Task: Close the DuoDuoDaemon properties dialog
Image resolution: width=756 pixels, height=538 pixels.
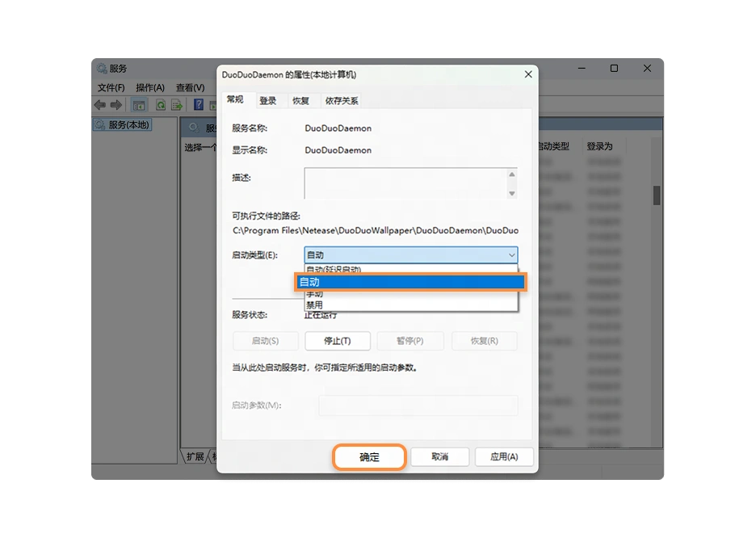Action: [x=528, y=74]
